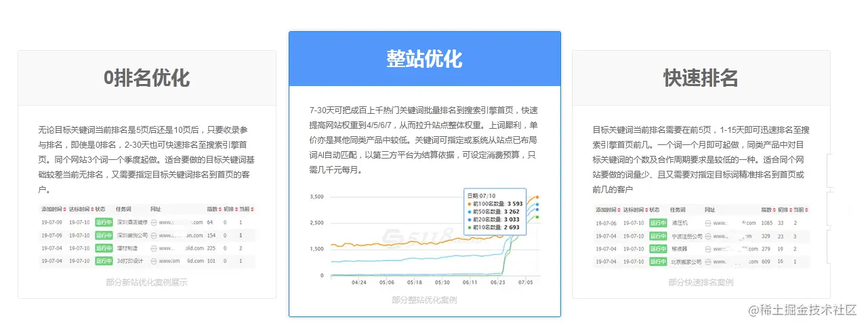Click the 宁波注册公司 task word cell
The height and width of the screenshot is (328, 868).
click(x=687, y=236)
